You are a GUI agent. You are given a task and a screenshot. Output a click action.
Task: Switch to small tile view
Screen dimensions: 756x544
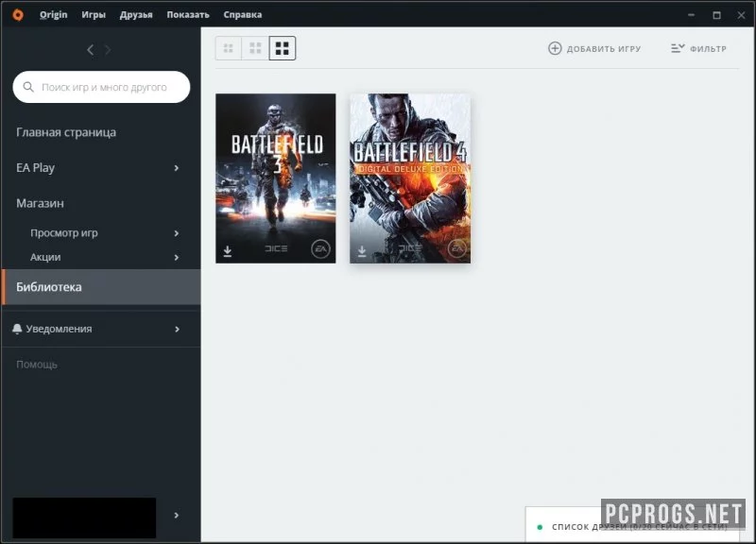tap(229, 48)
